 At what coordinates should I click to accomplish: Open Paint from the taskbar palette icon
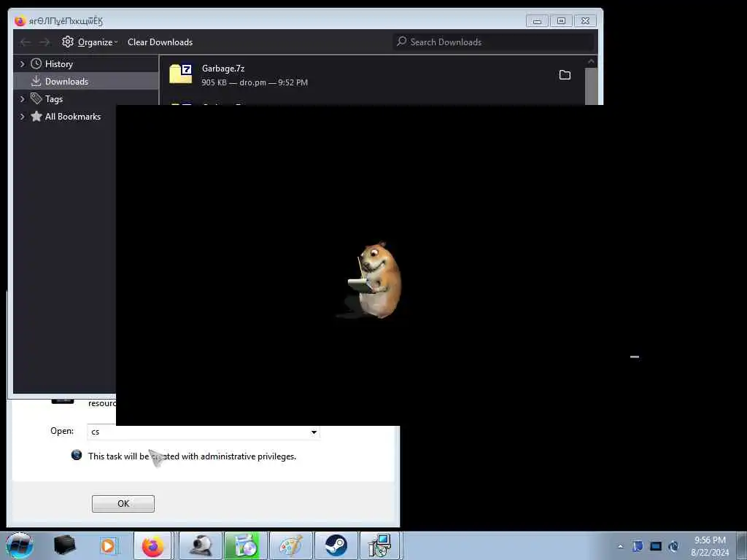[x=291, y=545]
